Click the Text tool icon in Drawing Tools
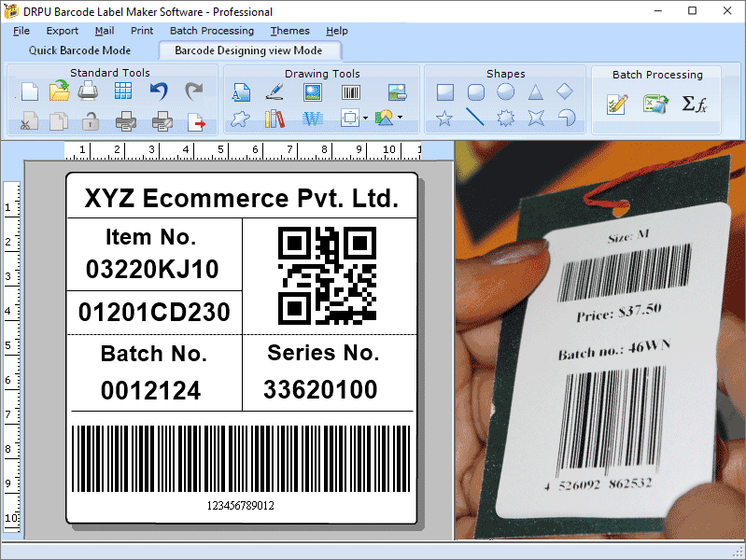Viewport: 746px width, 560px height. click(x=241, y=91)
